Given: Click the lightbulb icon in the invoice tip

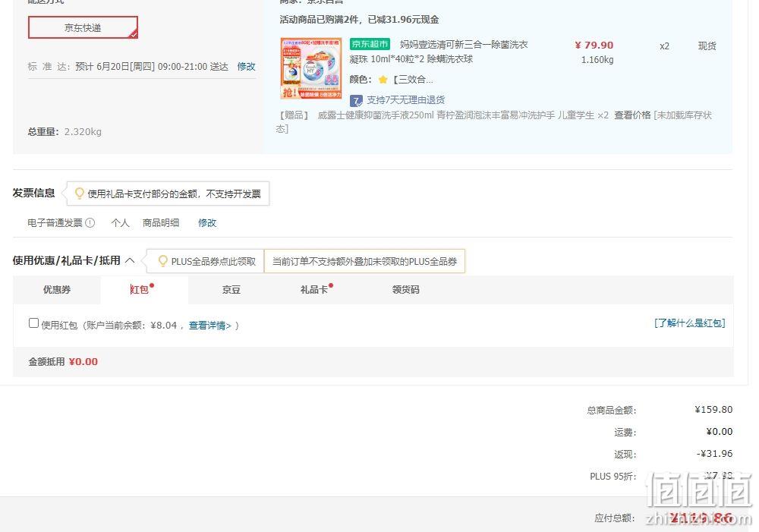Looking at the screenshot, I should click(80, 194).
